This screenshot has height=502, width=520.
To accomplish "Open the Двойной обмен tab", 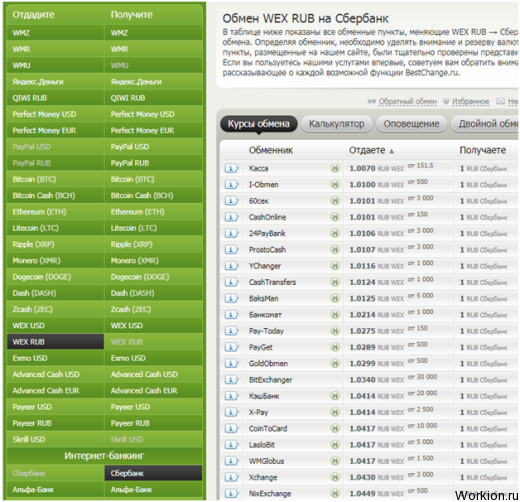I will tap(485, 124).
